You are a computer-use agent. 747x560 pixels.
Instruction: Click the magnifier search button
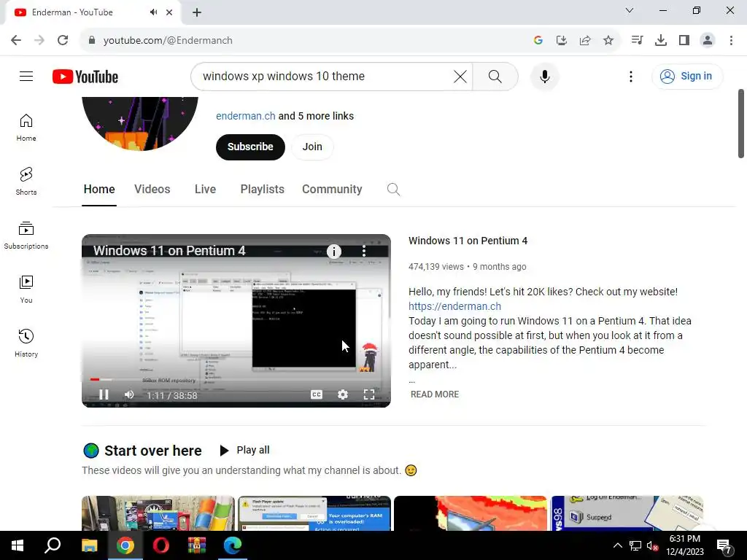(x=495, y=76)
